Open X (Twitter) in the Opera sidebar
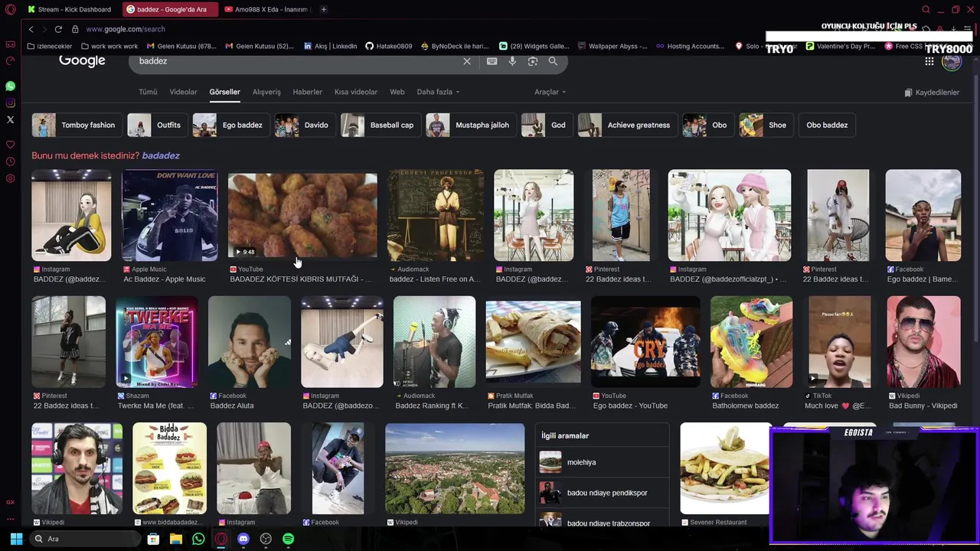Image resolution: width=980 pixels, height=551 pixels. point(10,120)
